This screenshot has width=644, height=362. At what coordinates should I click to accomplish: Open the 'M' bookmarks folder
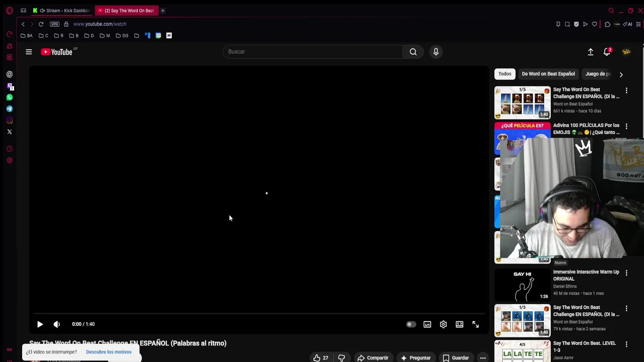click(105, 36)
